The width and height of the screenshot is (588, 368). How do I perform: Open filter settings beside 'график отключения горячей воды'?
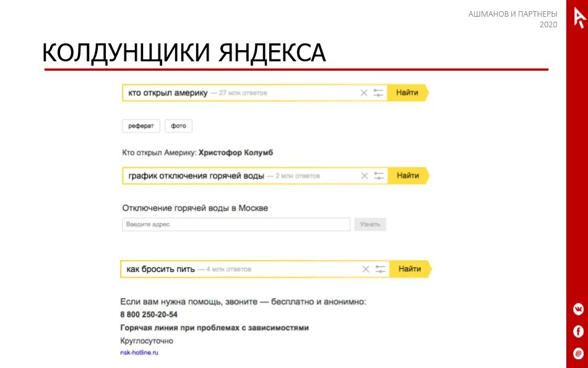point(379,176)
